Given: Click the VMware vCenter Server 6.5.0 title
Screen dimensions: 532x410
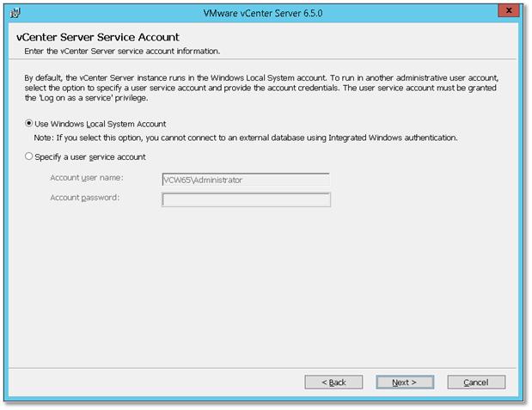Looking at the screenshot, I should (263, 13).
